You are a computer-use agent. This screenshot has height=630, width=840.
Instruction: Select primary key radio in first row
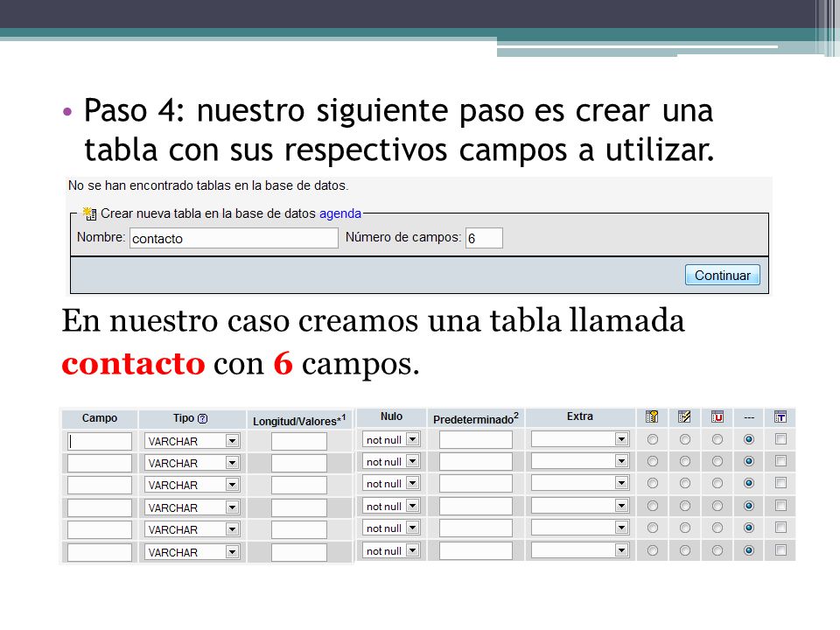coord(653,439)
